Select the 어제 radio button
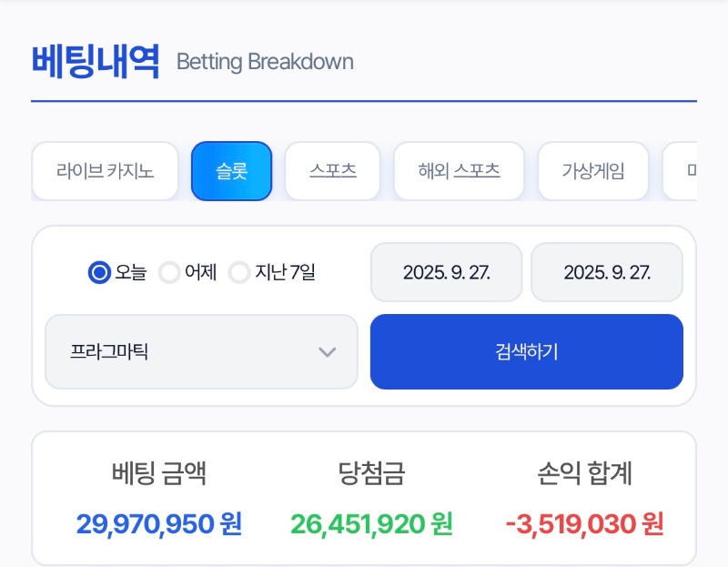Image resolution: width=728 pixels, height=567 pixels. (169, 272)
